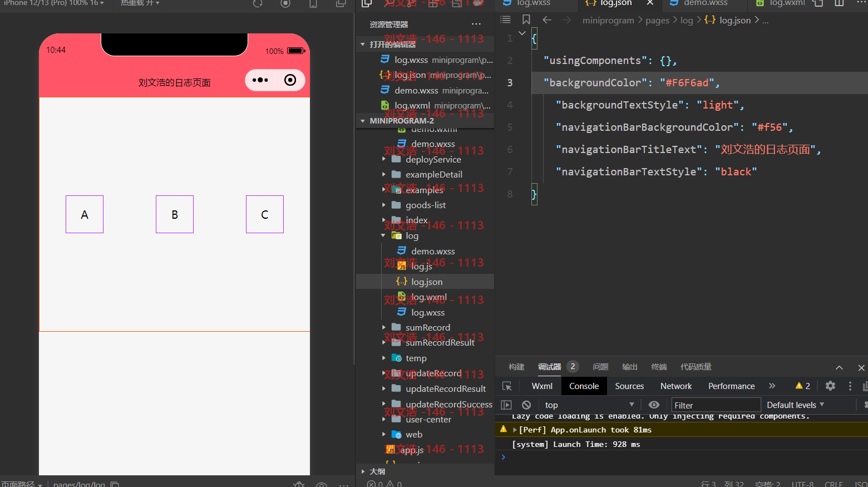
Task: Tap box B in the simulator
Action: point(175,214)
